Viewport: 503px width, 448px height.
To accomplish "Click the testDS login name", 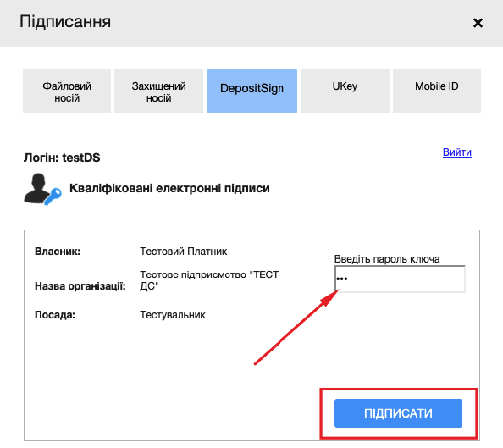I will 81,158.
